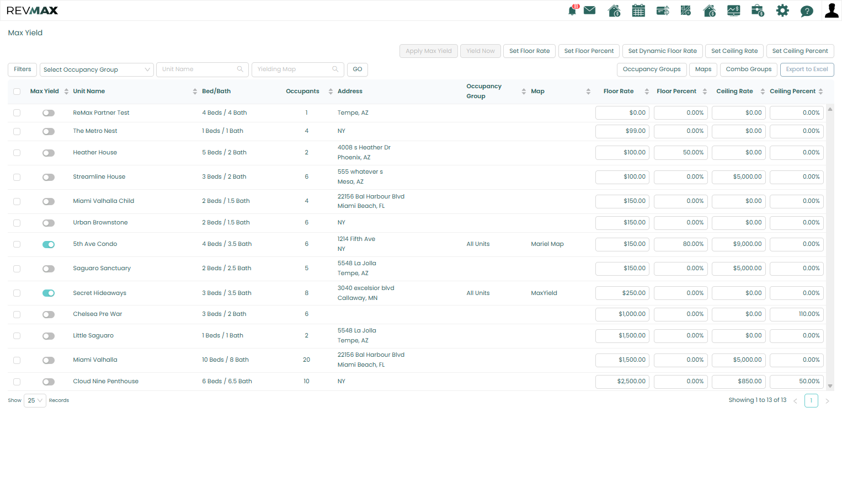This screenshot has height=504, width=842.
Task: Open the records-per-page 25 dropdown
Action: 35,400
